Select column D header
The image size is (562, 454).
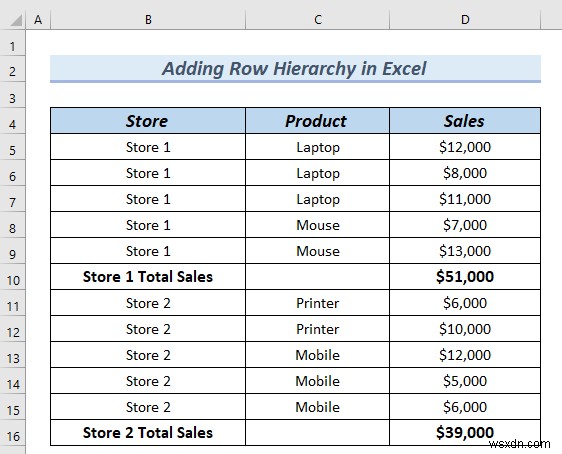pyautogui.click(x=465, y=19)
